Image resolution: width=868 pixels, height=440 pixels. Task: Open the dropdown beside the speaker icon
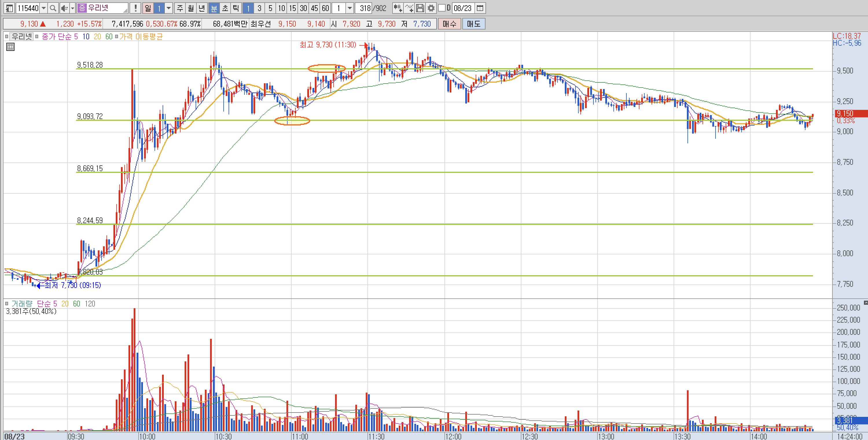72,8
